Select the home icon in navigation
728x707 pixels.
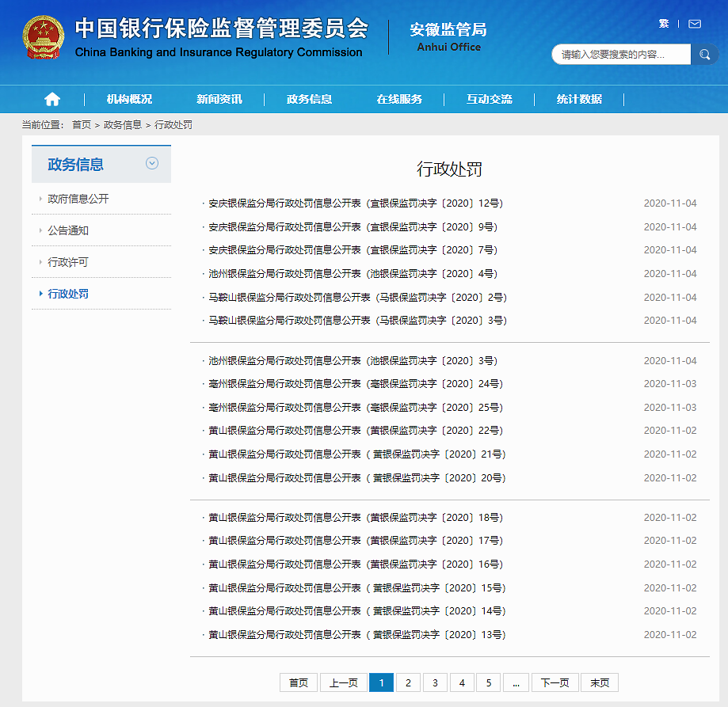(51, 99)
